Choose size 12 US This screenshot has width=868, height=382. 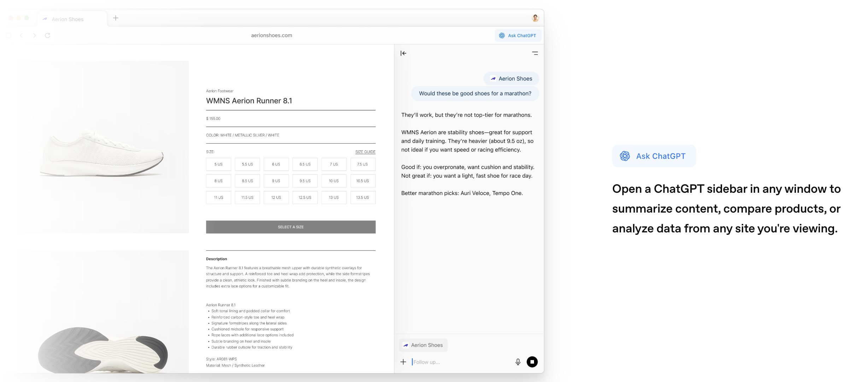tap(276, 198)
